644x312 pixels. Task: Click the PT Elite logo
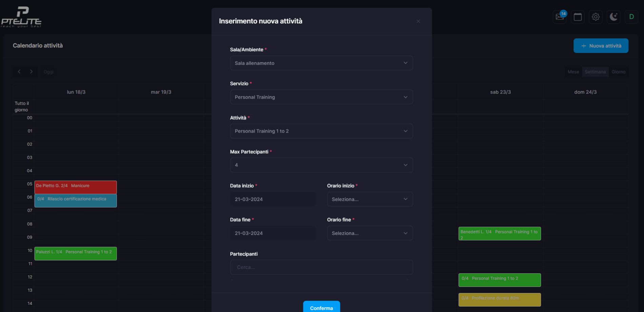click(x=21, y=17)
